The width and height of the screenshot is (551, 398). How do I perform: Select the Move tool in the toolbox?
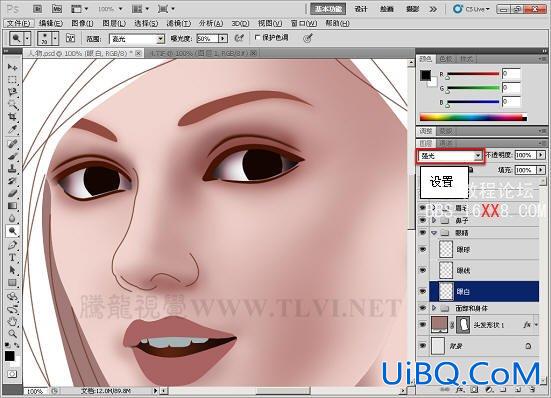tap(12, 67)
